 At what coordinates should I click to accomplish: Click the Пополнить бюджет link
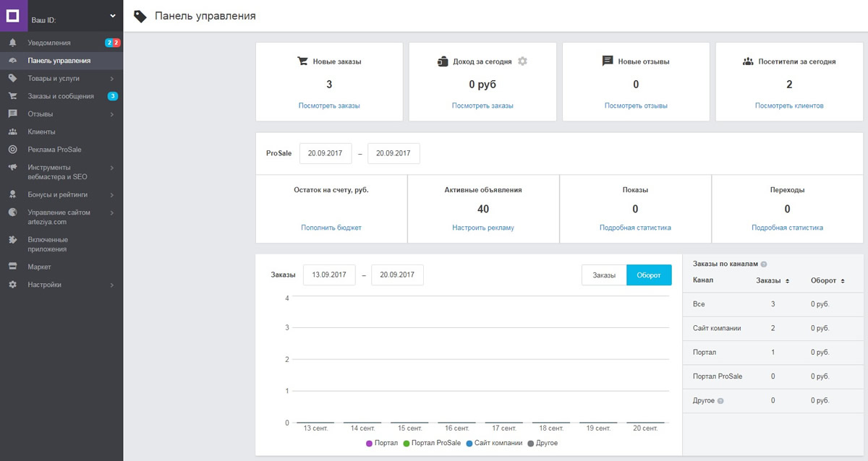pyautogui.click(x=331, y=227)
